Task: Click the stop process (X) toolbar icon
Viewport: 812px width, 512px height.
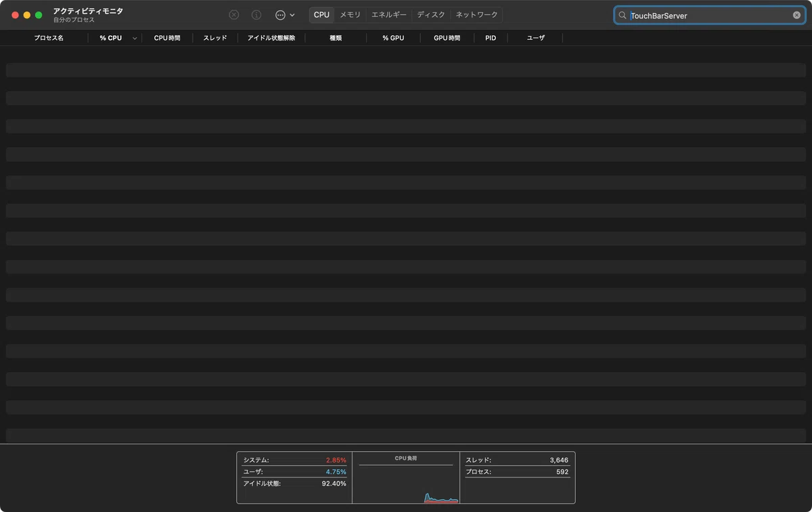Action: pyautogui.click(x=234, y=15)
